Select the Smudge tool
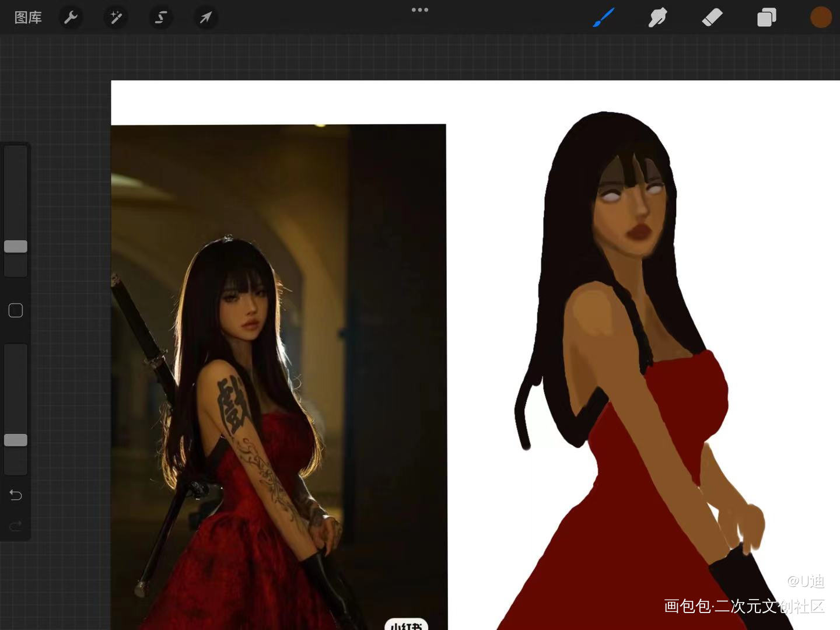Image resolution: width=840 pixels, height=630 pixels. (657, 17)
